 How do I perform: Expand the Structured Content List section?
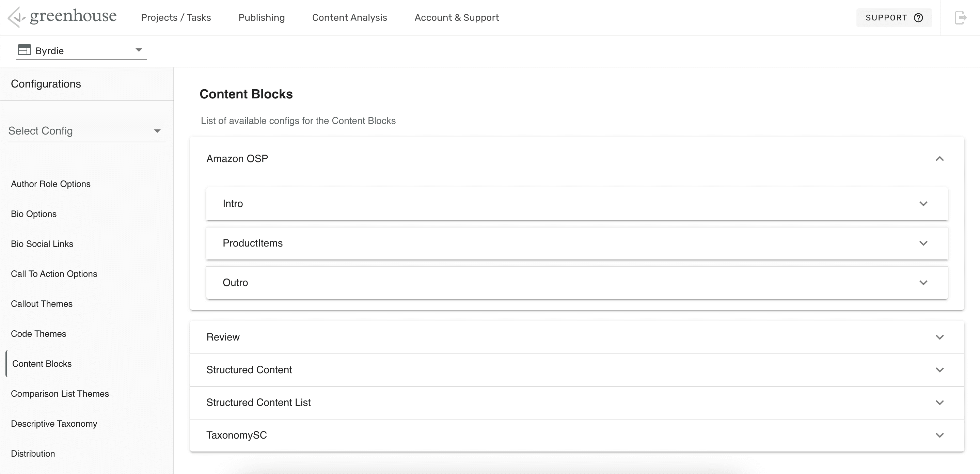(939, 403)
